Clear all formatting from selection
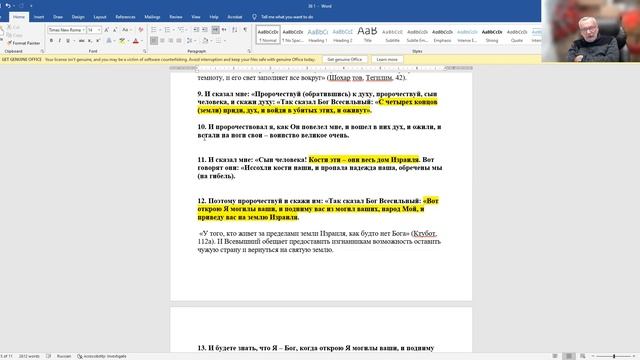 coord(141,30)
